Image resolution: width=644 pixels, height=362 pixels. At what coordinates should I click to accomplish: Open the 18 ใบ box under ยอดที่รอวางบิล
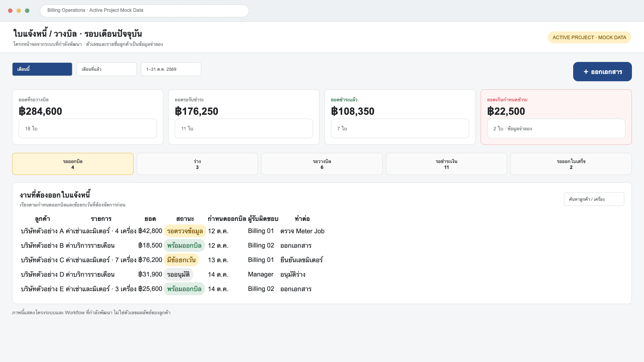pos(88,128)
